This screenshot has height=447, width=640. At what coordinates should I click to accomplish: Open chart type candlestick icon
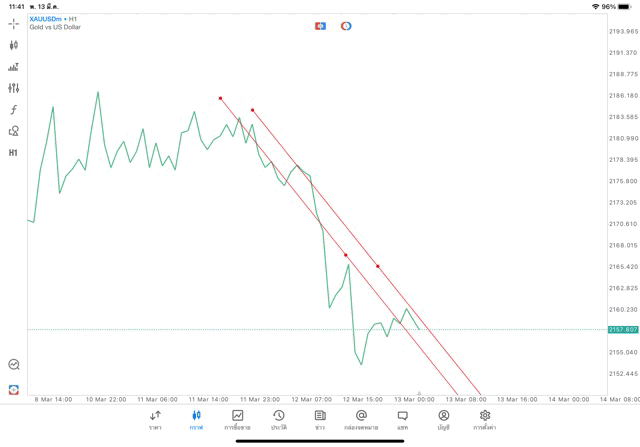13,45
